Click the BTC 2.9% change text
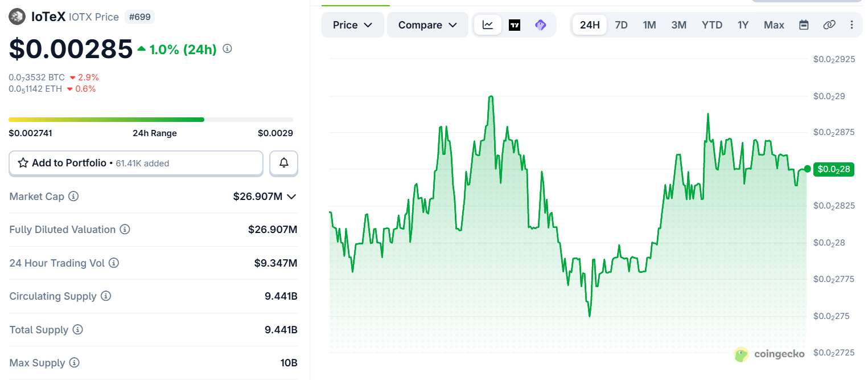This screenshot has height=380, width=868. pyautogui.click(x=88, y=77)
